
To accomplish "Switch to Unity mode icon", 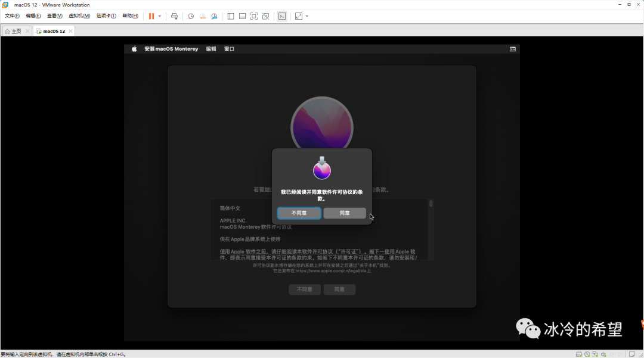I will coord(266,16).
